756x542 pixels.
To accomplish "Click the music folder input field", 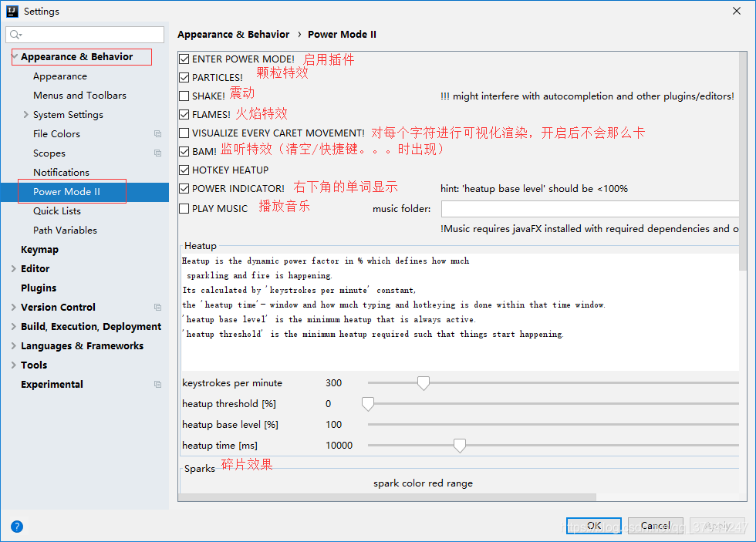I will pos(589,209).
